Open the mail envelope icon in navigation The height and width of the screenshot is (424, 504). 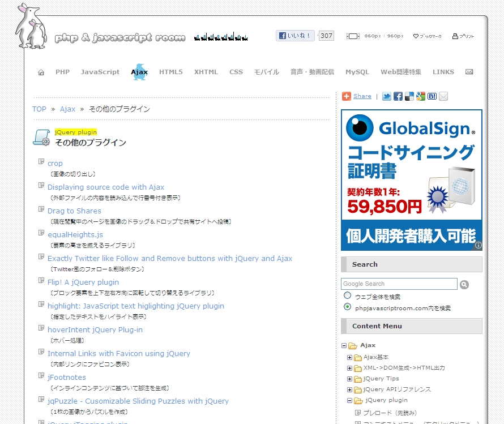pyautogui.click(x=469, y=72)
